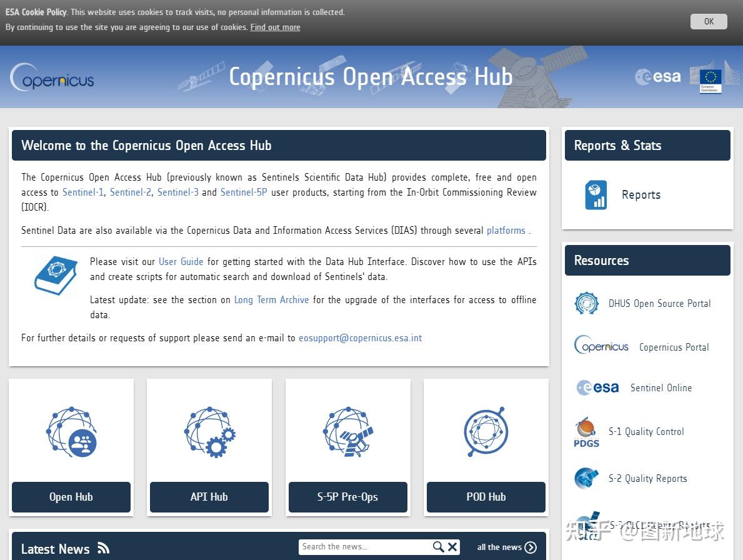Clear the news search with X icon

pyautogui.click(x=452, y=547)
